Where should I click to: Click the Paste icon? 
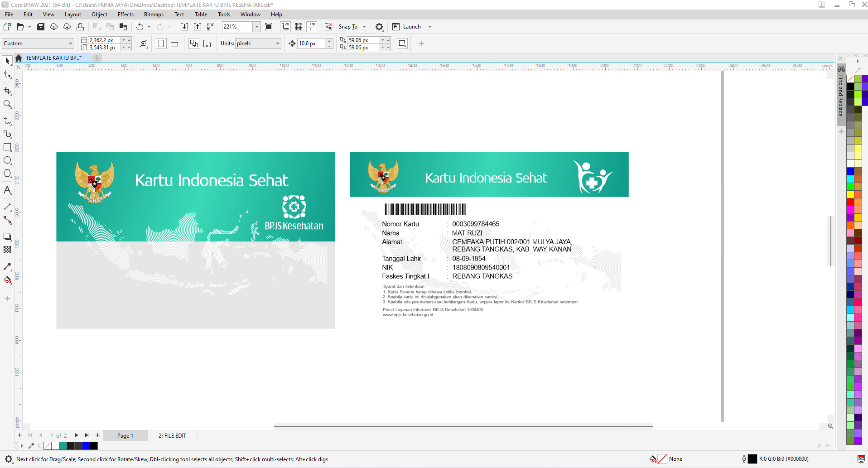point(123,27)
